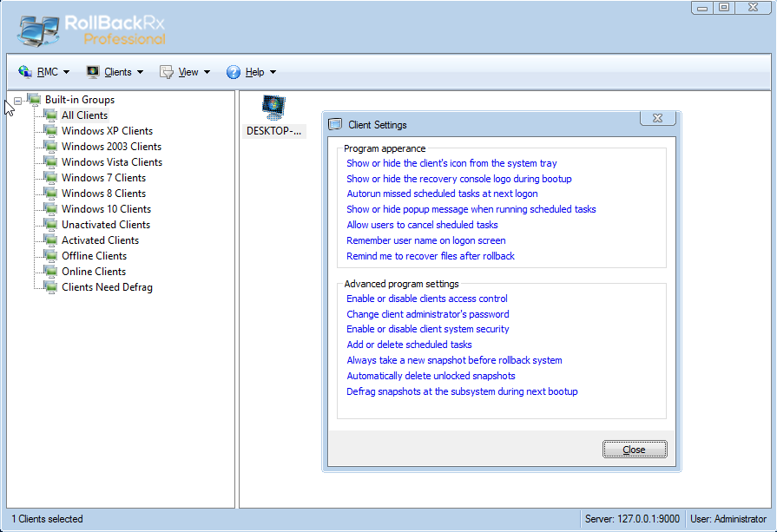This screenshot has height=532, width=777.
Task: Click the RMC globe icon in toolbar
Action: click(25, 72)
